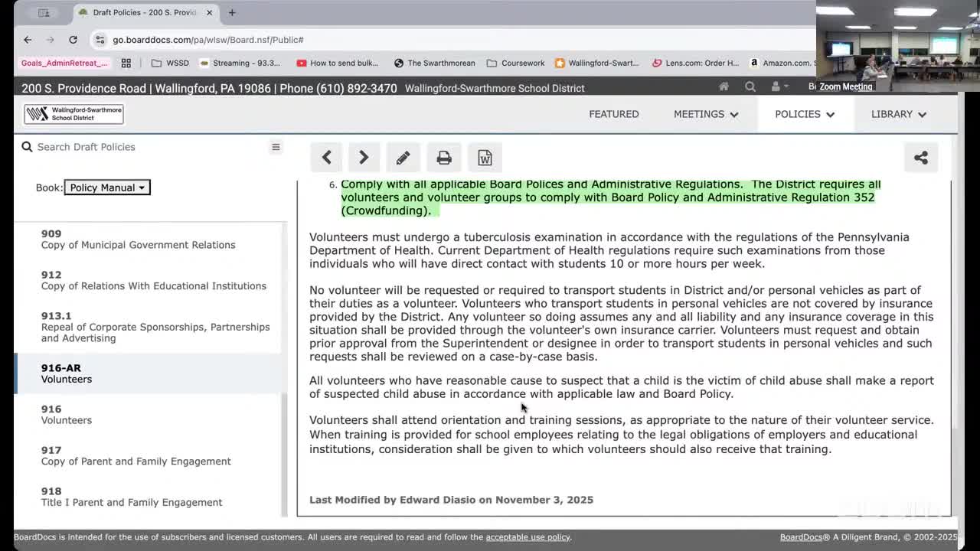Expand the MEETINGS dropdown
The width and height of the screenshot is (980, 551).
pyautogui.click(x=705, y=113)
